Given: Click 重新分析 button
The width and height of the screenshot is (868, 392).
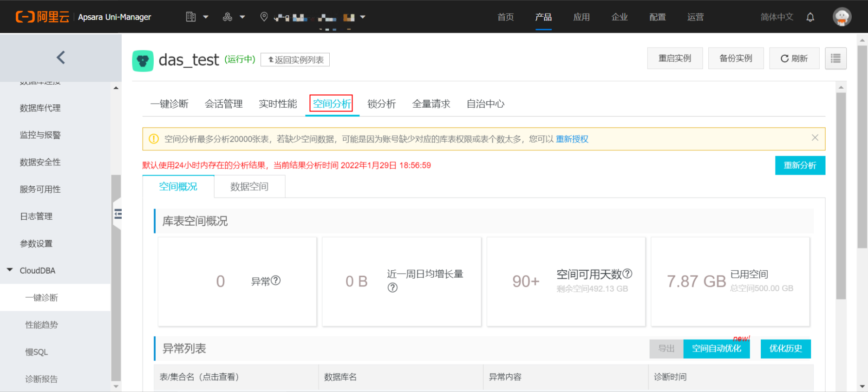Looking at the screenshot, I should [800, 165].
